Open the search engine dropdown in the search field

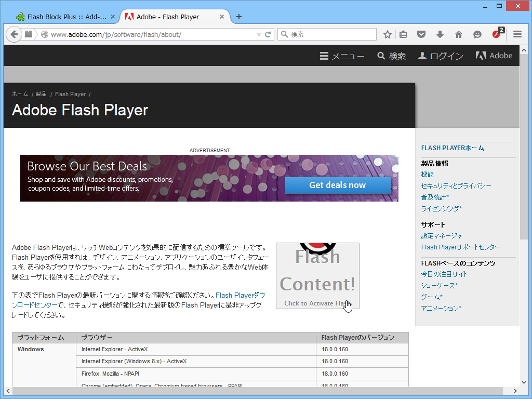tap(285, 34)
